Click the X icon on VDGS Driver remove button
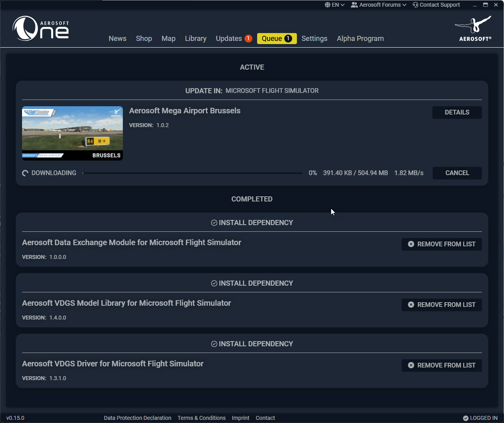Viewport: 504px width, 423px height. (x=411, y=365)
